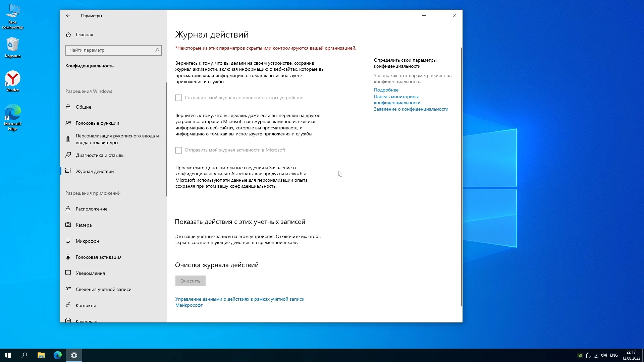
Task: Click the search magnifier in Найти параметр
Action: [157, 50]
